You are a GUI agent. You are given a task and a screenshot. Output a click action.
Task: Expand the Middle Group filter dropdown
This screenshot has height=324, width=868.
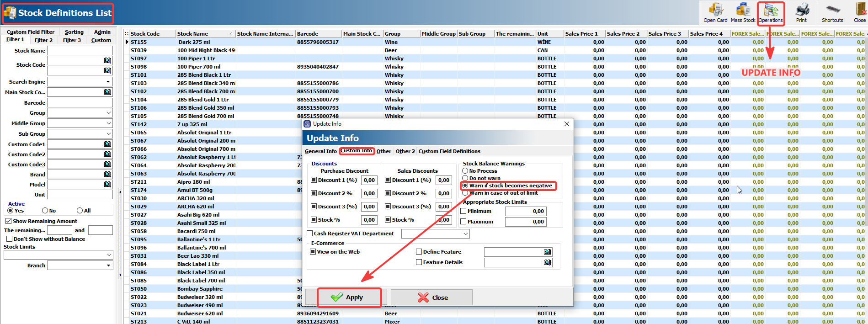(x=108, y=123)
